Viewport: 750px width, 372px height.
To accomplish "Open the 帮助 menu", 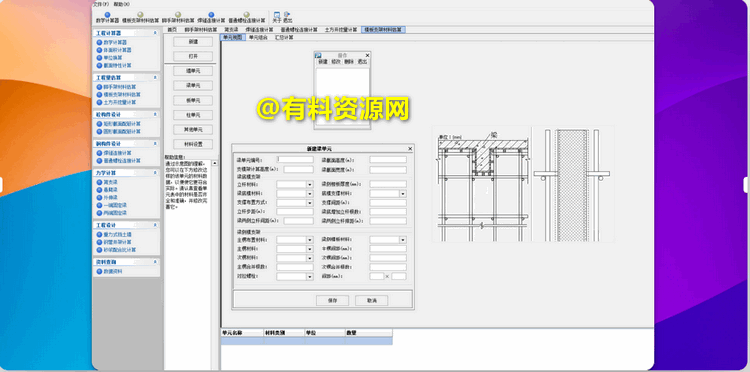I will (x=121, y=4).
